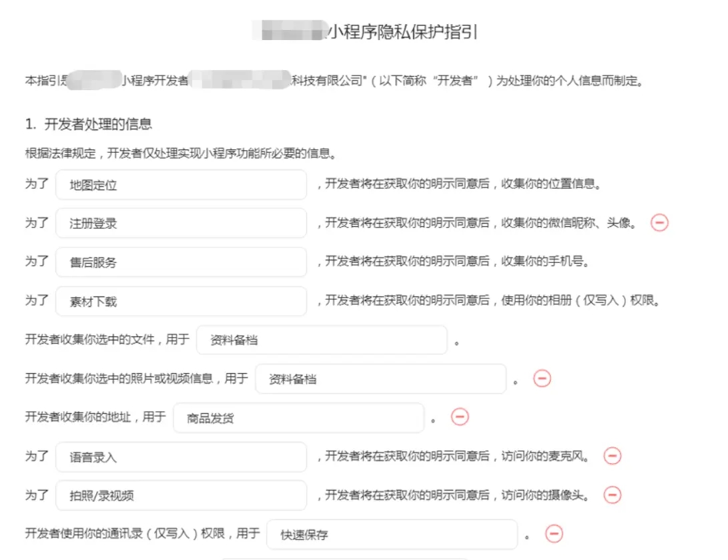Screen dimensions: 728x560
Task: Click the 语音录入 microphone purpose field
Action: [181, 457]
